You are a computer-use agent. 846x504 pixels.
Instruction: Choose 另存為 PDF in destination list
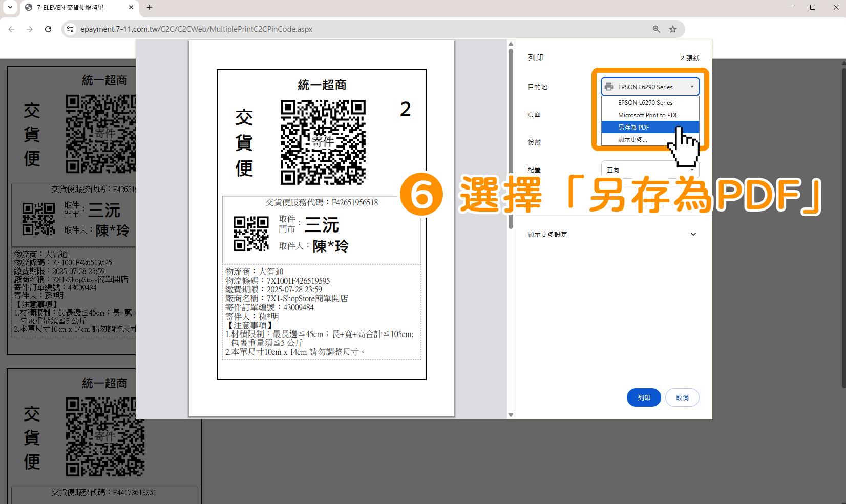(650, 127)
